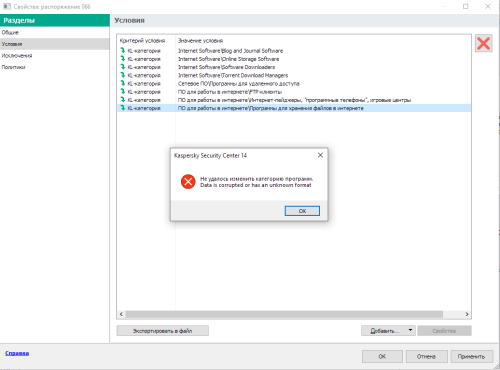
Task: Click the Значение условия column header
Action: pyautogui.click(x=200, y=41)
